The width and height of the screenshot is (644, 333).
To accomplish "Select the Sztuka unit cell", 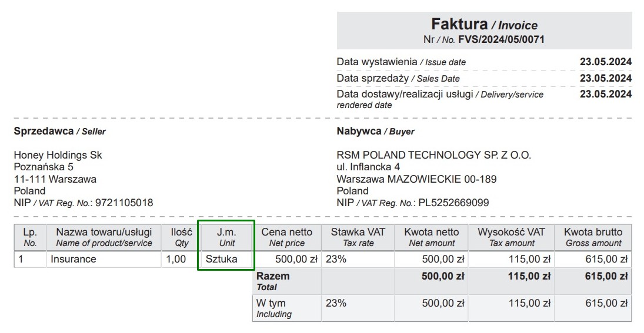I will point(222,259).
